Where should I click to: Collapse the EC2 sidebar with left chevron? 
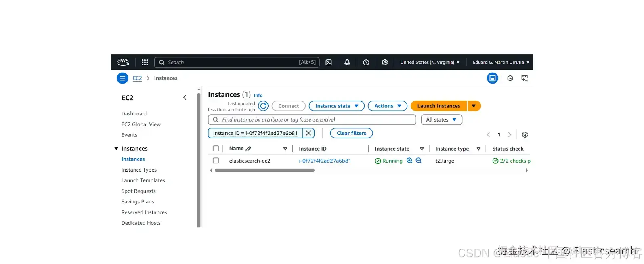[x=185, y=98]
